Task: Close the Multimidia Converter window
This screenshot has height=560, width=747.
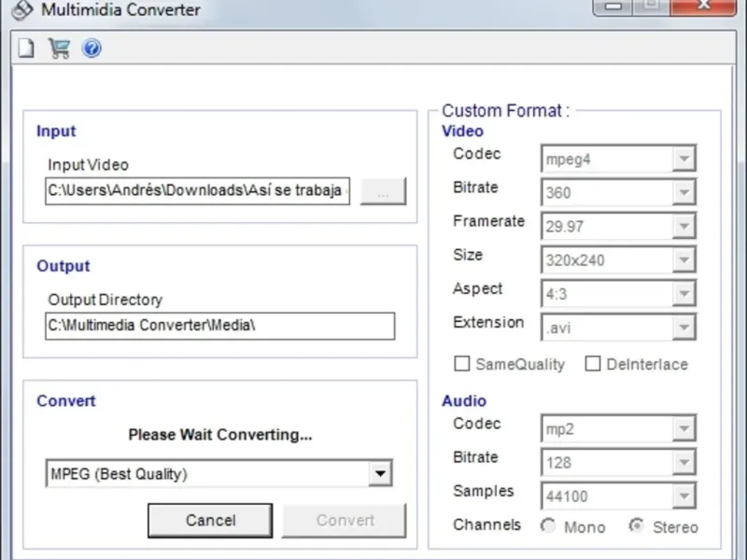Action: [x=703, y=7]
